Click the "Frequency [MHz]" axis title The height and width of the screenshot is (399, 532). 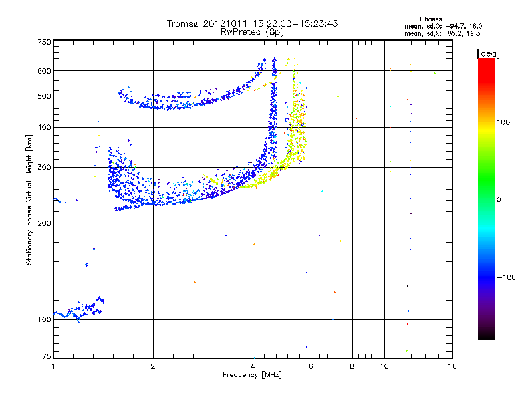[252, 375]
